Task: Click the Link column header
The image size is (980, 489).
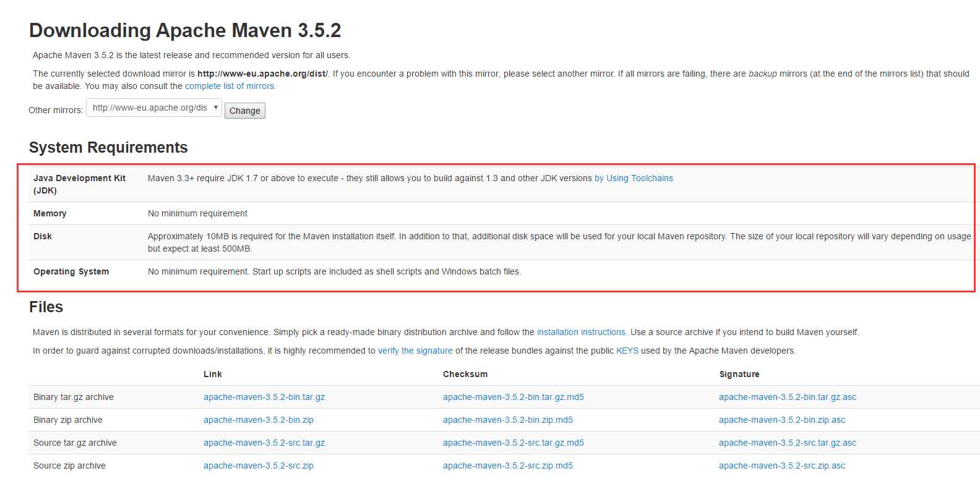Action: click(213, 374)
